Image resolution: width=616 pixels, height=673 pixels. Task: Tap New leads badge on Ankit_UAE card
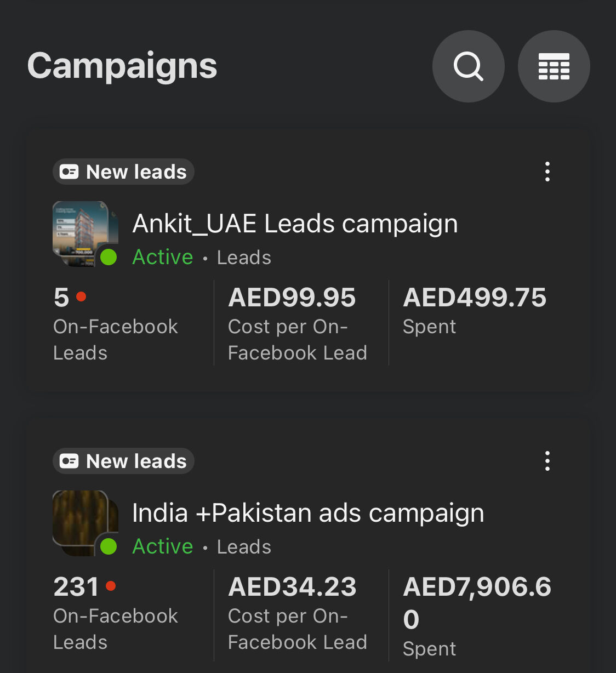click(124, 172)
